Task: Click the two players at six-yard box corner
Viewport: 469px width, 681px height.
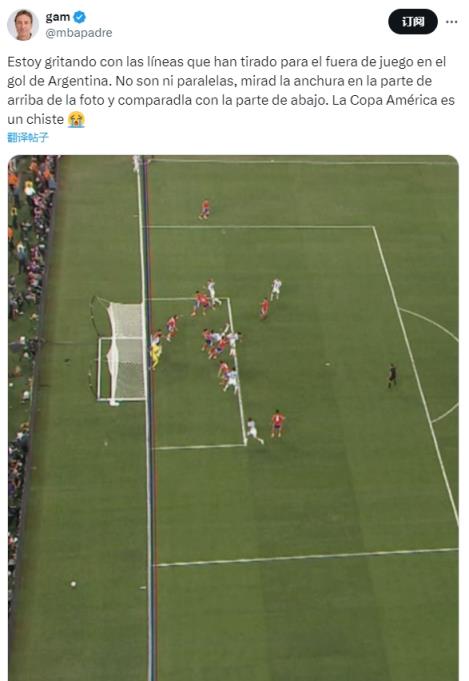Action: pos(266,427)
